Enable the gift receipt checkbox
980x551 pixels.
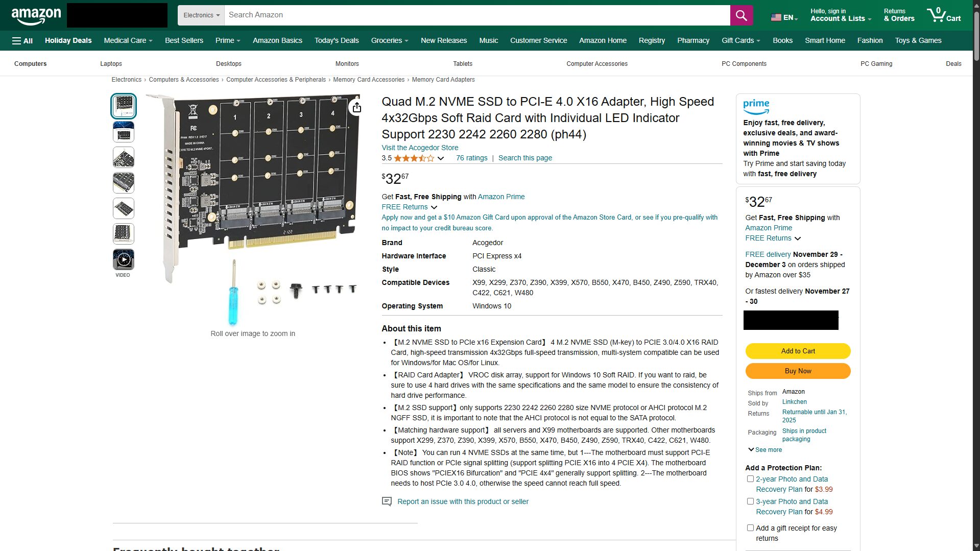tap(750, 528)
